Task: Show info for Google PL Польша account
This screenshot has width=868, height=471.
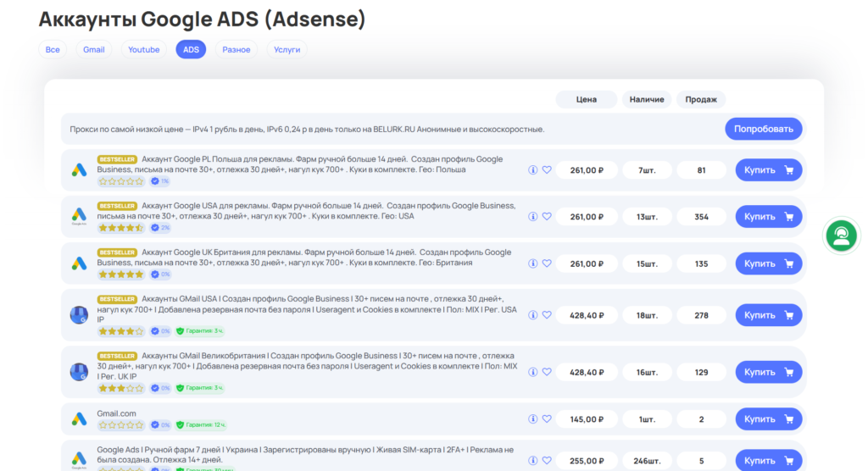Action: tap(532, 170)
